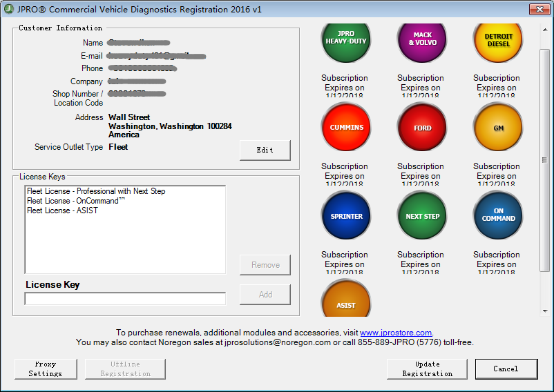This screenshot has width=554, height=392.
Task: Click the subscription expiry text under JPRO Heavy-Duty
Action: [345, 86]
